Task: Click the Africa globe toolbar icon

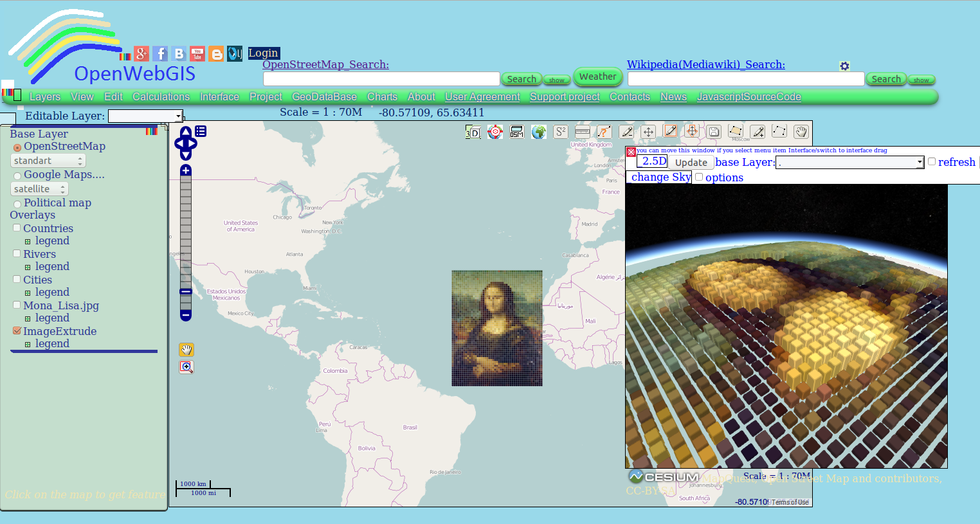Action: [539, 132]
